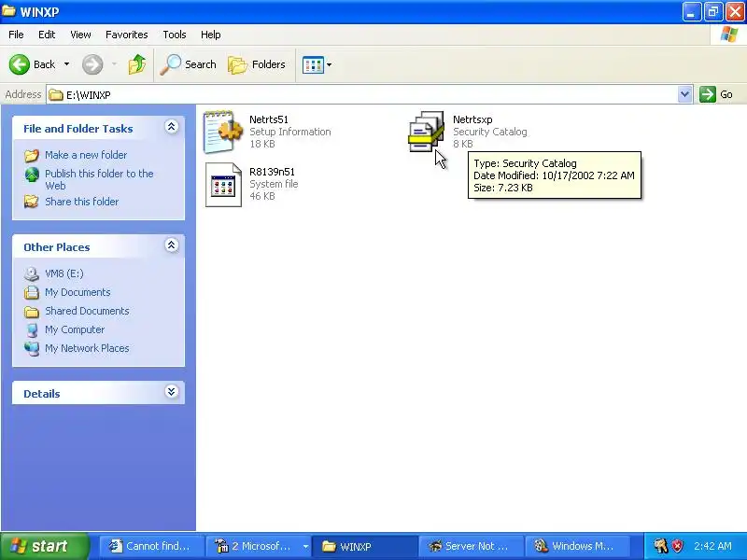Go up one folder level icon
This screenshot has width=747, height=560.
click(x=137, y=64)
